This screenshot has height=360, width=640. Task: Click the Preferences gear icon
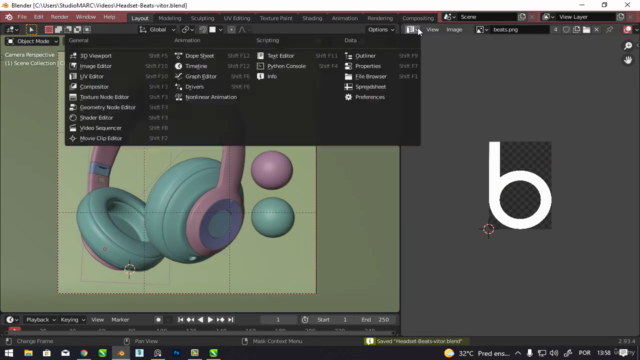click(348, 97)
